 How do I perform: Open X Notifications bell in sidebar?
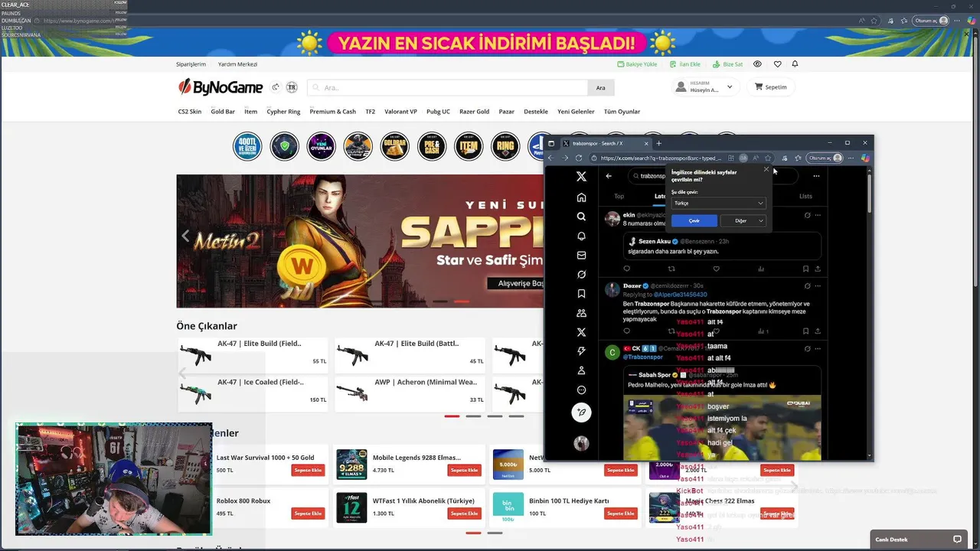[x=581, y=236]
